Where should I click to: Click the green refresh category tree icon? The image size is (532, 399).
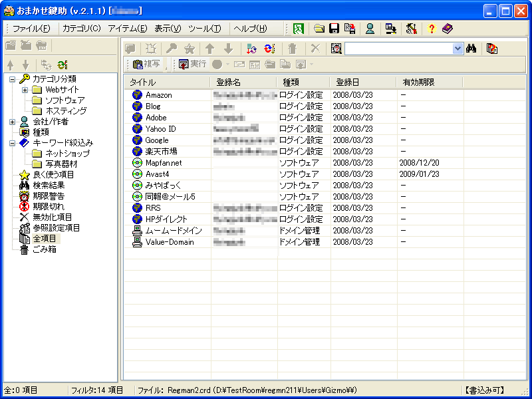tap(63, 65)
